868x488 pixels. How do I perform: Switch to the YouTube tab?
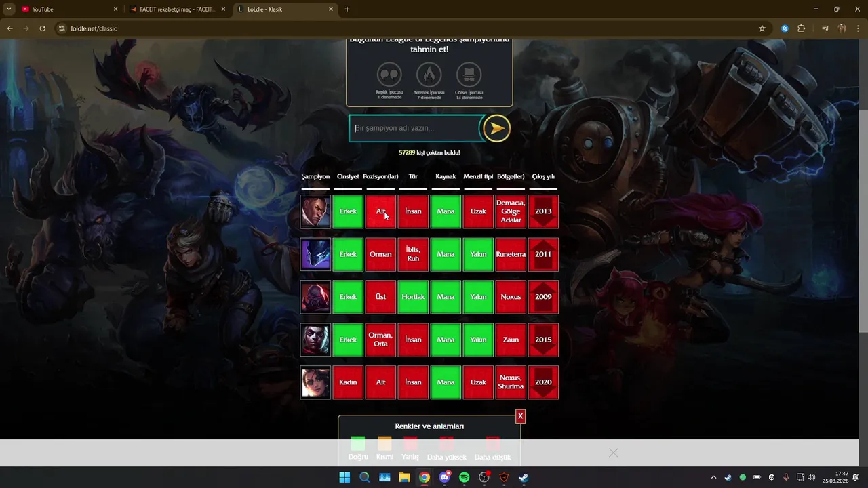pyautogui.click(x=68, y=9)
